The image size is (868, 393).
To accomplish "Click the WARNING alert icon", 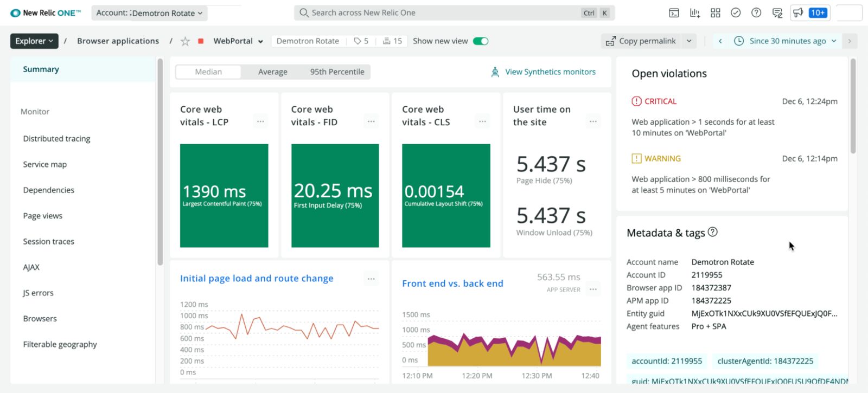I will point(636,159).
